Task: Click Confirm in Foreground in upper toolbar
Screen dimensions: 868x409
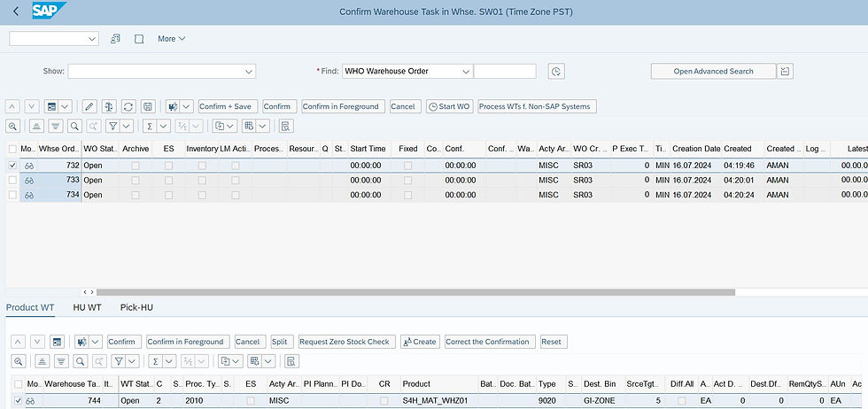Action: pos(344,106)
